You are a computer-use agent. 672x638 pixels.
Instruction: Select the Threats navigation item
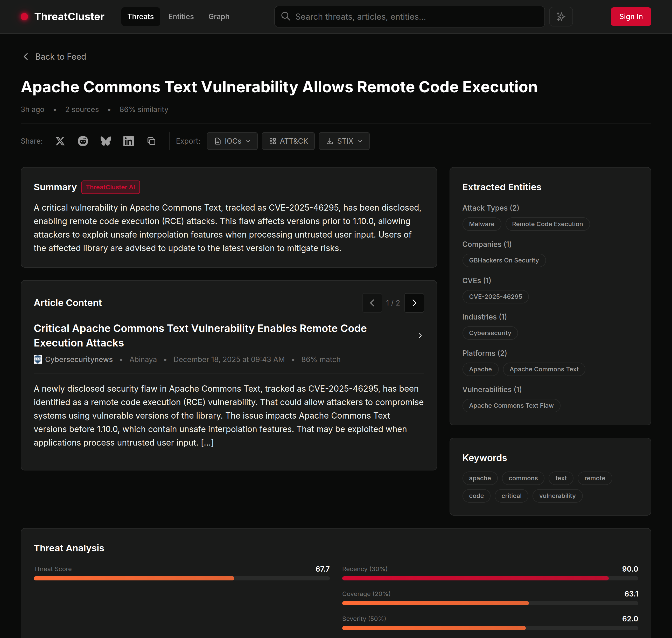(x=140, y=16)
